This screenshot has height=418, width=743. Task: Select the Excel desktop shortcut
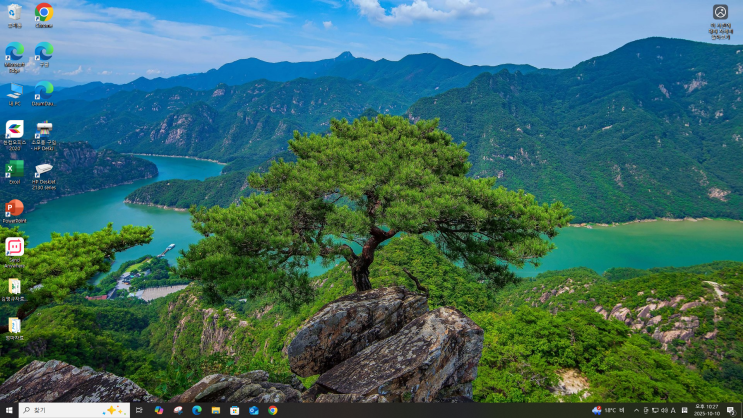(15, 172)
